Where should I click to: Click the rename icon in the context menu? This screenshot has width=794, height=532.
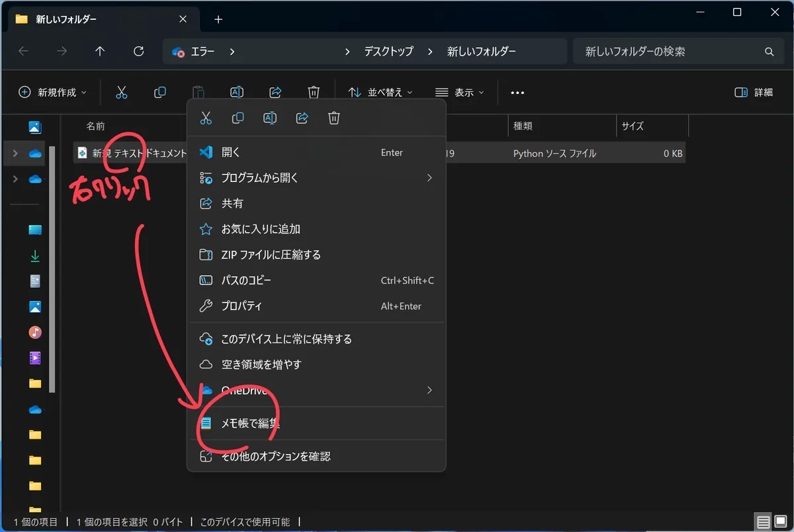(x=270, y=118)
